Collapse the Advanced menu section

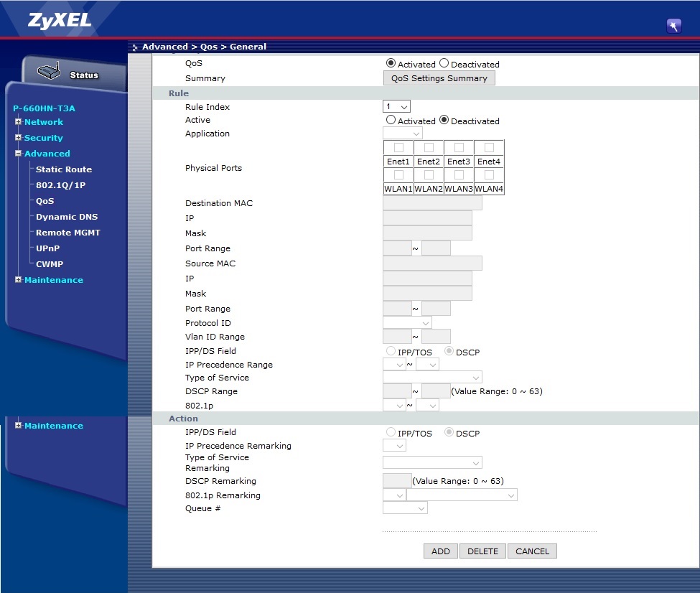pos(18,154)
